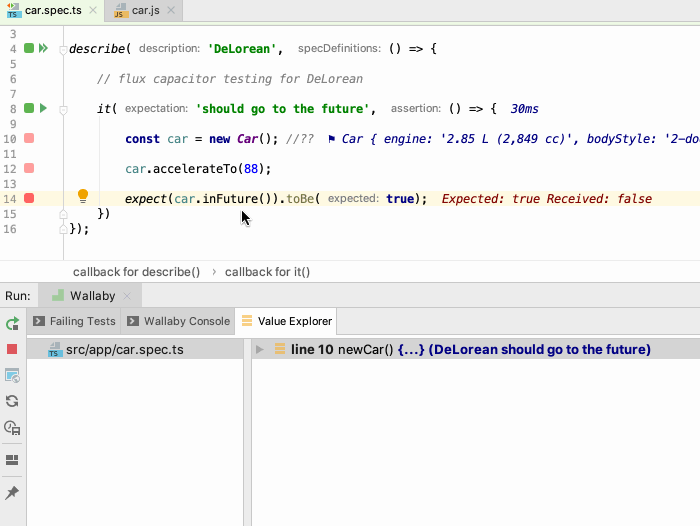Click the circular refresh arrows icon in sidebar
Screen dimensions: 700x526
pyautogui.click(x=12, y=401)
